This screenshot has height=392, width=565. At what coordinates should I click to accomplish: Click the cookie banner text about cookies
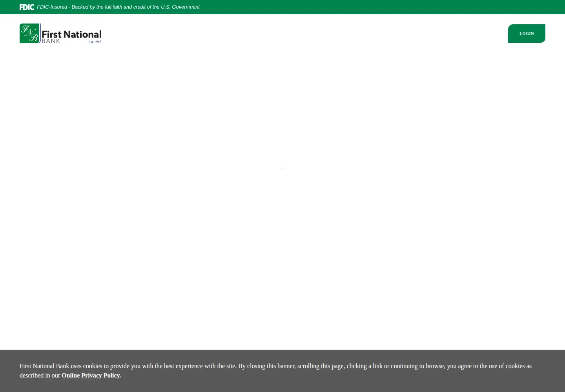[x=275, y=370]
